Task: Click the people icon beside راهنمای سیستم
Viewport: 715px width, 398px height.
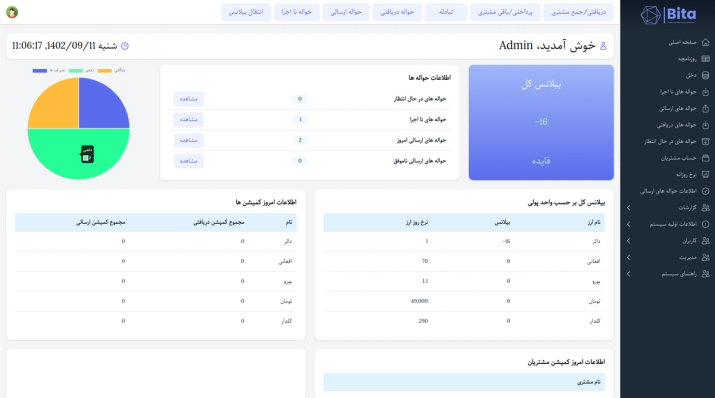Action: click(x=705, y=274)
